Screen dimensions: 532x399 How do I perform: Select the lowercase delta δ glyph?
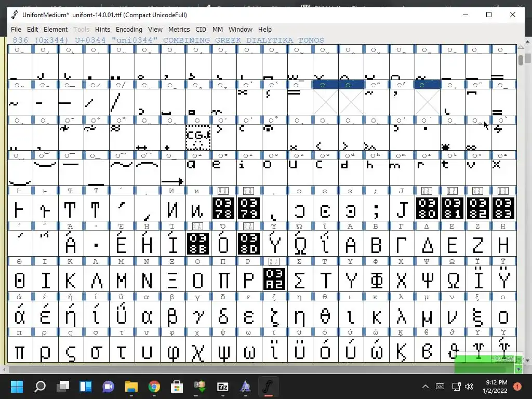223,314
